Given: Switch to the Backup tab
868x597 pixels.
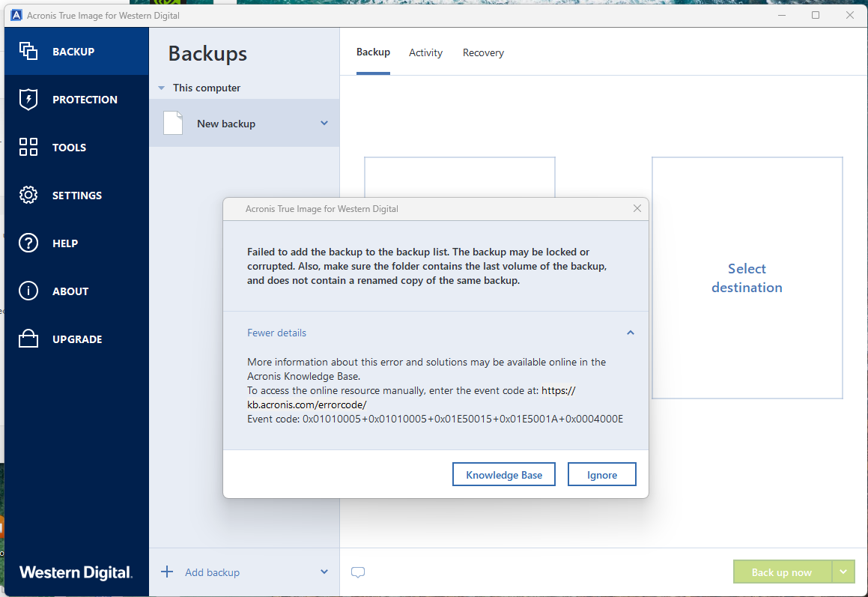Looking at the screenshot, I should tap(373, 52).
